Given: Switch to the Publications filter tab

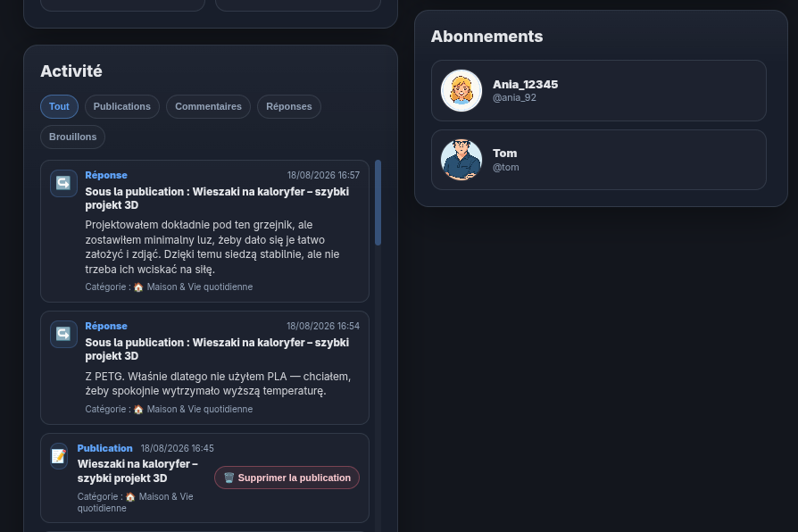Looking at the screenshot, I should click(x=122, y=106).
